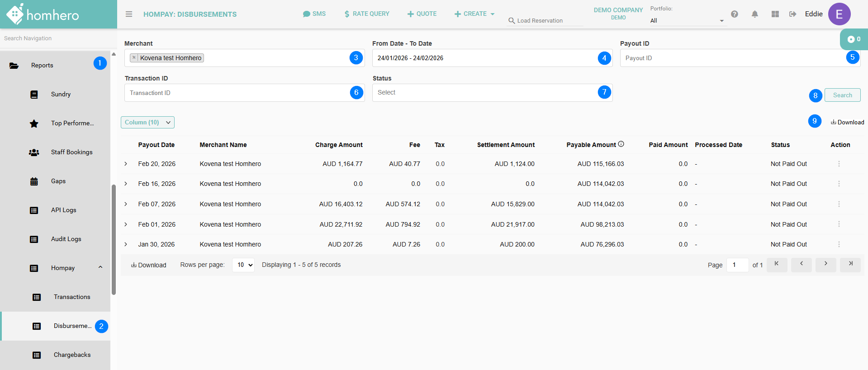Collapse the Hompay sidebar section

point(100,267)
